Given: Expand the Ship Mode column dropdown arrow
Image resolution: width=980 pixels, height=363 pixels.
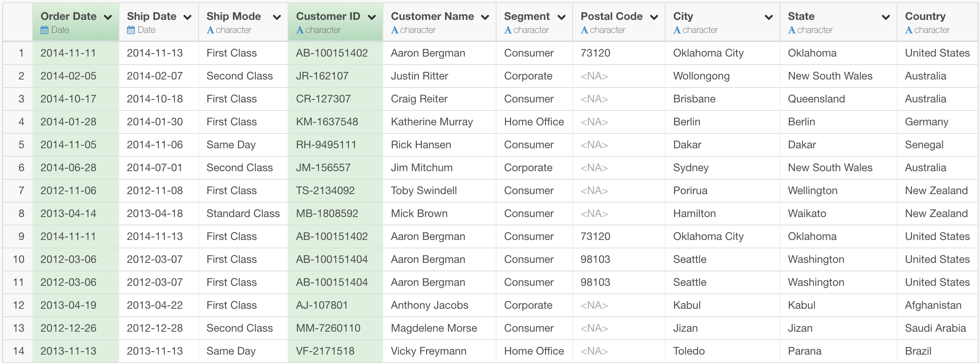Looking at the screenshot, I should 277,17.
